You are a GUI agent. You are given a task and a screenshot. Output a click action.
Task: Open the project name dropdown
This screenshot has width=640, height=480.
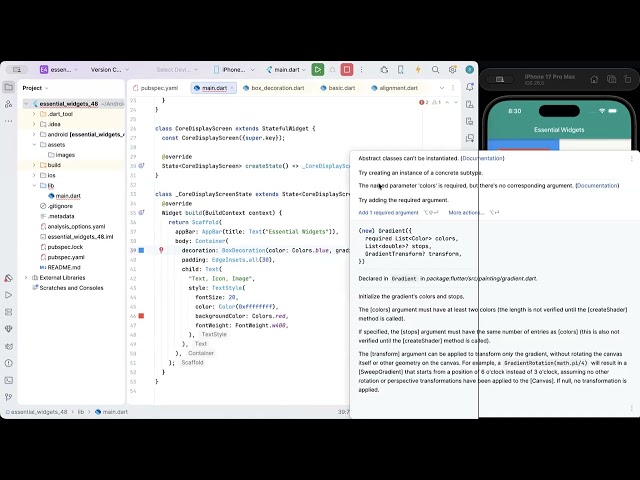[59, 70]
